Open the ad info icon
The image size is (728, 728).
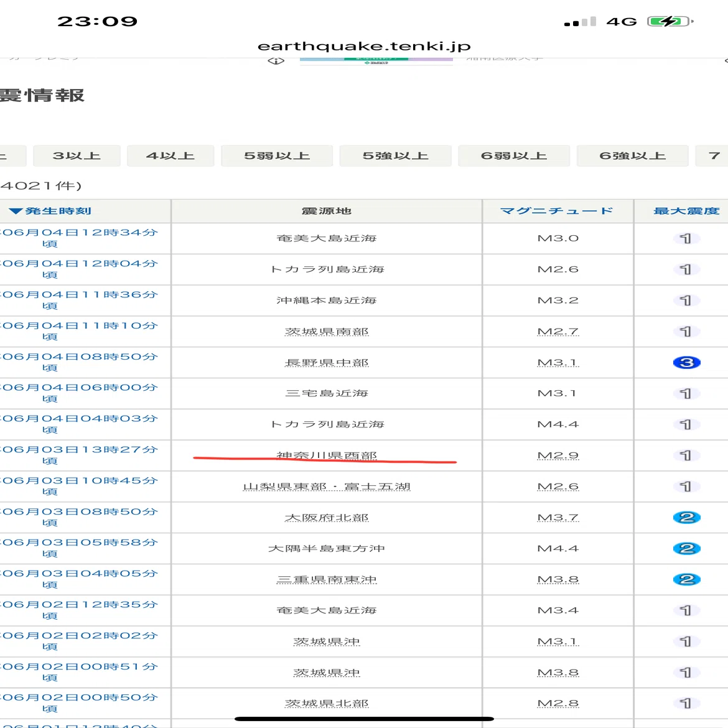276,61
